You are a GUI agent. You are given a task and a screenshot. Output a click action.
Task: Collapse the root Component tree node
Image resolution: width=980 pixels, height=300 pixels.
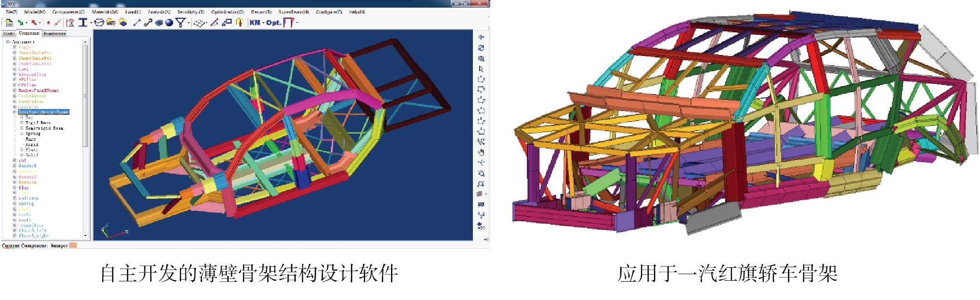(8, 42)
